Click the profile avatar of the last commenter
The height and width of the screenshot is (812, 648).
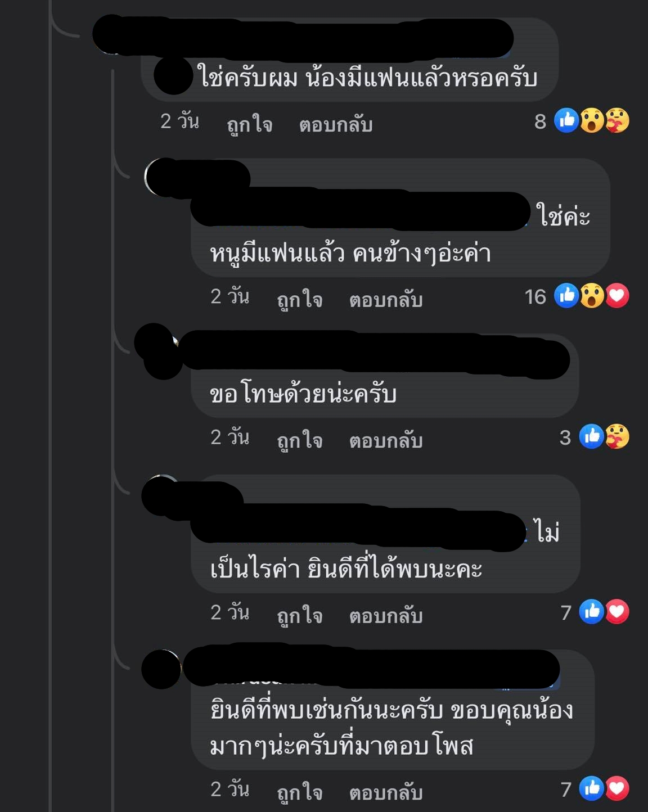(x=161, y=669)
